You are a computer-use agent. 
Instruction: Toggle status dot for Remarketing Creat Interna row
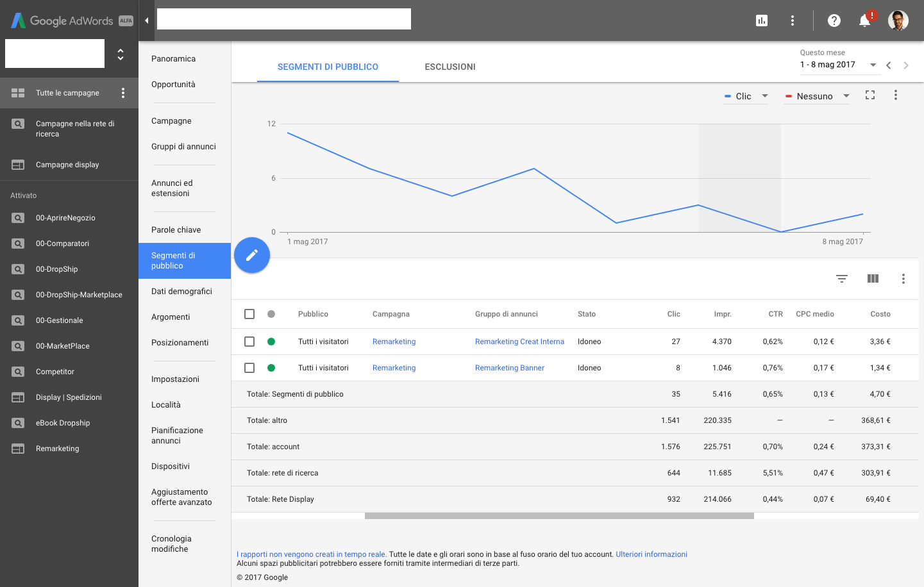pyautogui.click(x=271, y=342)
